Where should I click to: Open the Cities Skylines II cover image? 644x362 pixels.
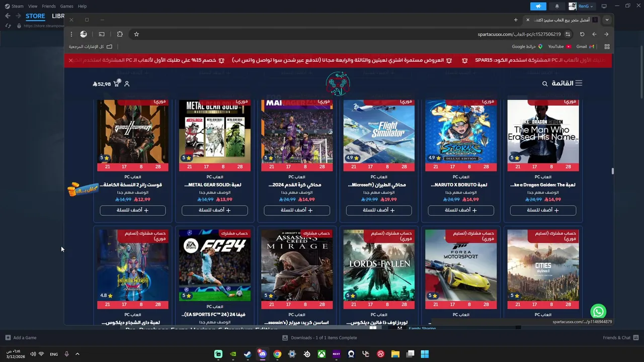tap(543, 265)
